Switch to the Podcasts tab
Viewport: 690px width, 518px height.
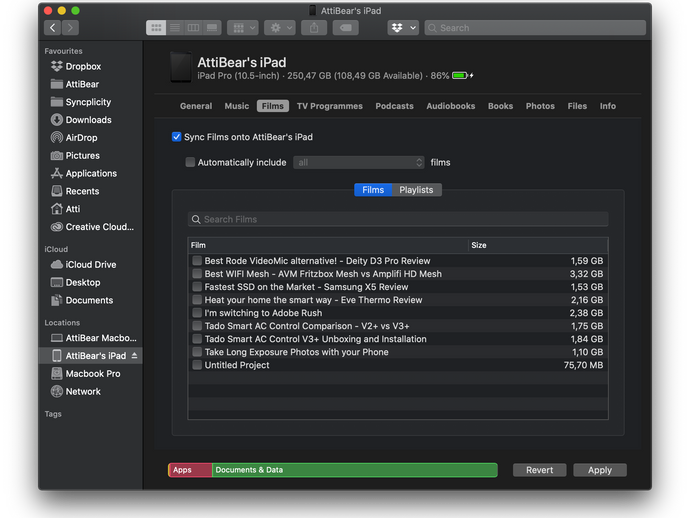pos(394,106)
